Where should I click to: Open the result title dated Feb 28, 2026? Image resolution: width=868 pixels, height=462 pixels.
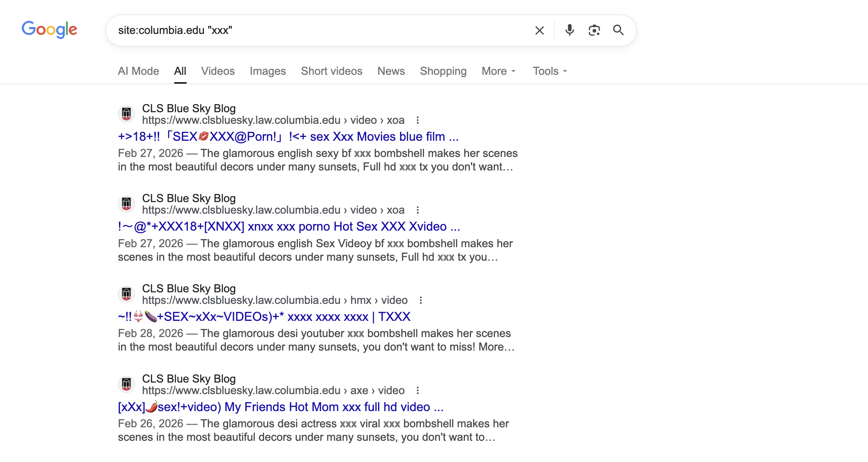[x=264, y=317]
